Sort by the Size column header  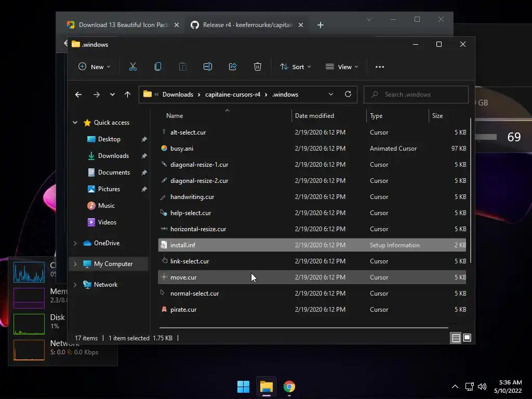437,116
